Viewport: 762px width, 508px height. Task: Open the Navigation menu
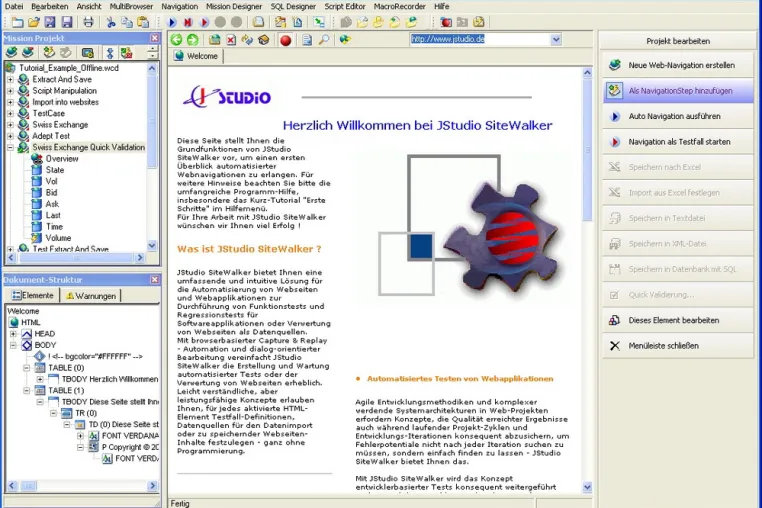click(x=180, y=6)
